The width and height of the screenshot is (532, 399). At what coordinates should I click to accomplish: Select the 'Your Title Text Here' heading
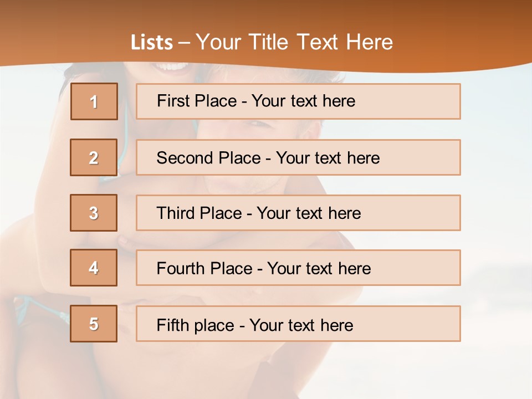[294, 42]
